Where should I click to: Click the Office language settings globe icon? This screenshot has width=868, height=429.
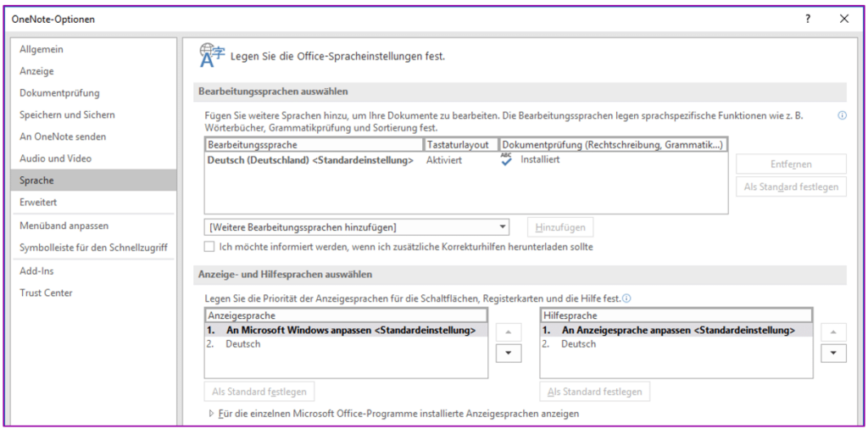212,55
